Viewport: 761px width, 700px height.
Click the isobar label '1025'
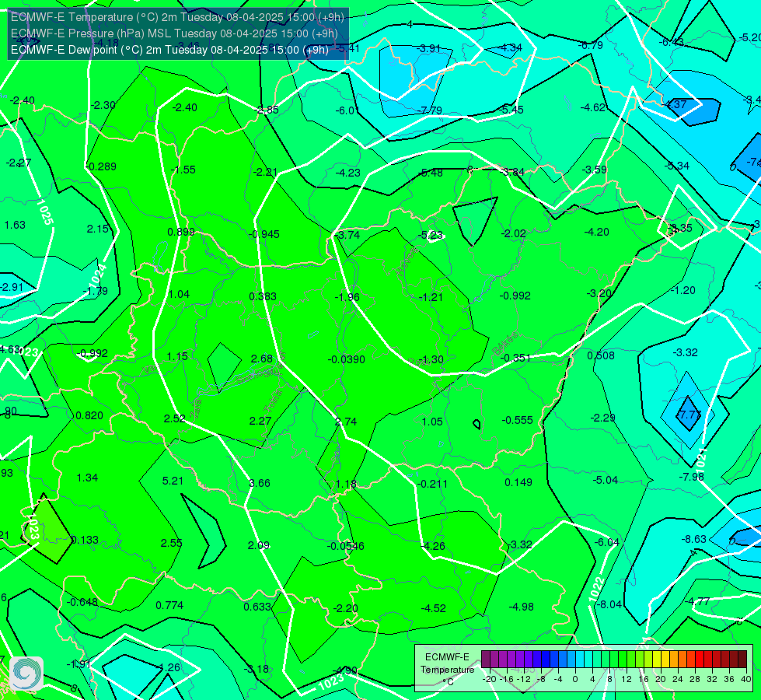(44, 212)
